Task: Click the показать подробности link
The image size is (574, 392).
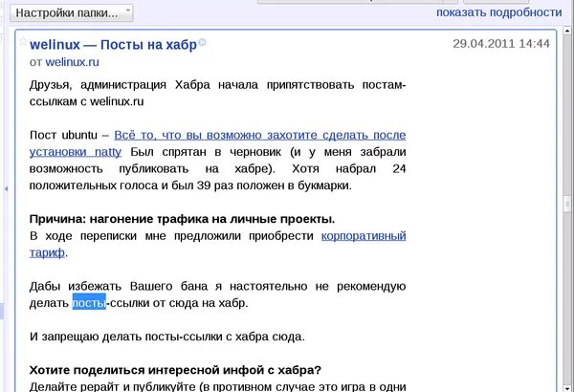Action: pyautogui.click(x=499, y=12)
